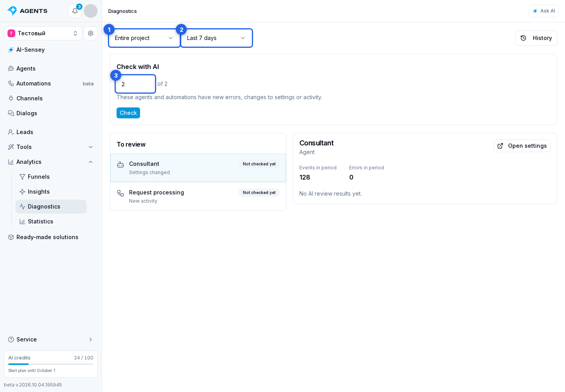Screen dimensions: 565x392
Task: Click the version text 'beta v.2026.10.04.195945'
Action: [x=33, y=385]
